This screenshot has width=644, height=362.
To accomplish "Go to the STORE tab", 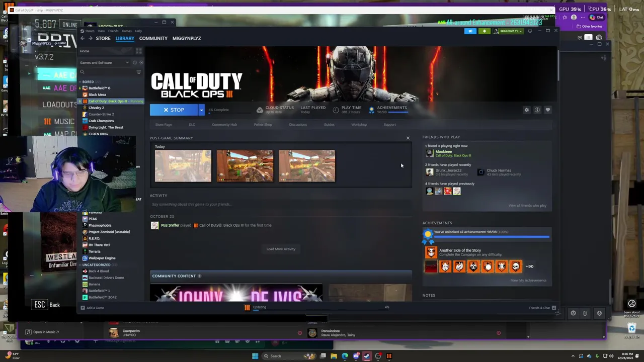I will click(103, 38).
